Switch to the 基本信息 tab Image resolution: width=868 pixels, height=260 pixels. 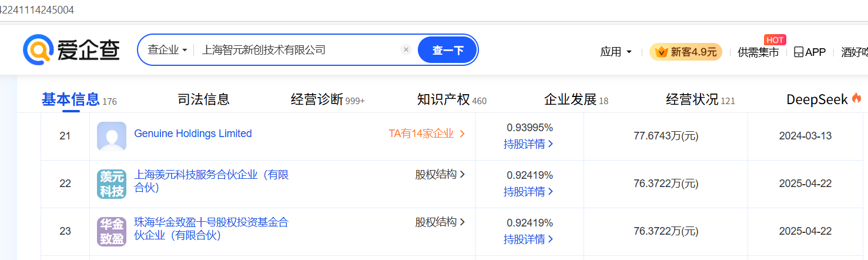79,99
